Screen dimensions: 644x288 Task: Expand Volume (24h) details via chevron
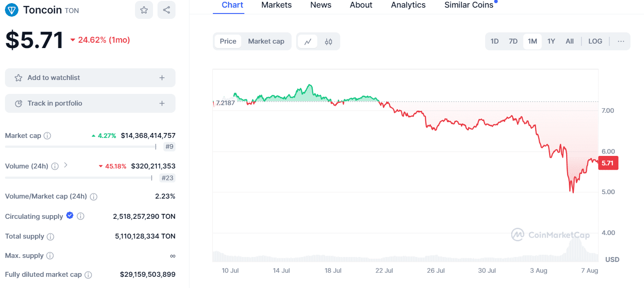point(65,166)
